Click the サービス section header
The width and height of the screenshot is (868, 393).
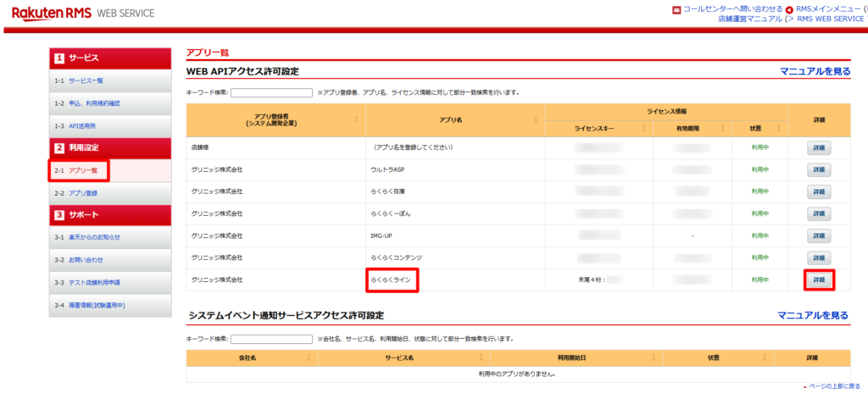(109, 58)
